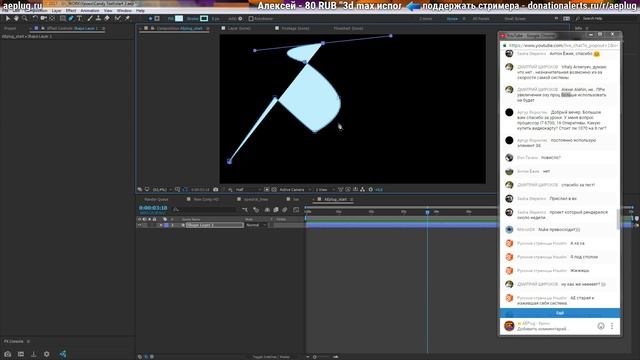Open the Active Camera view dropdown
The image size is (640, 360).
pyautogui.click(x=295, y=190)
